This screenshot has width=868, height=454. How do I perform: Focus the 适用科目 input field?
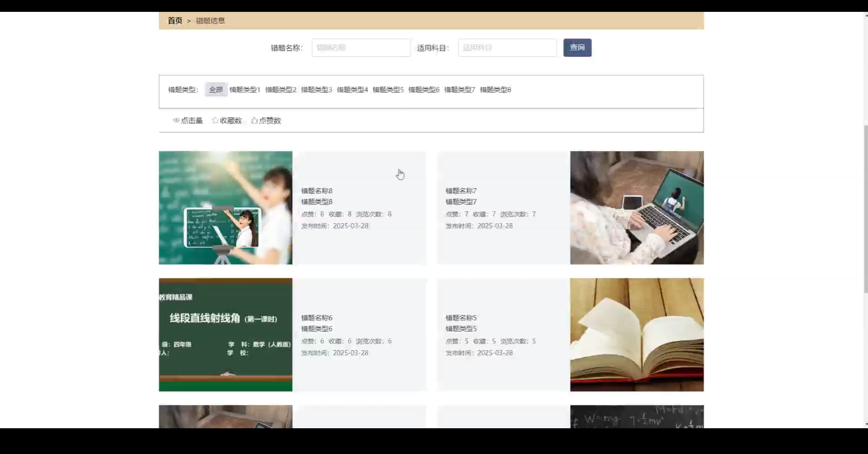[507, 48]
